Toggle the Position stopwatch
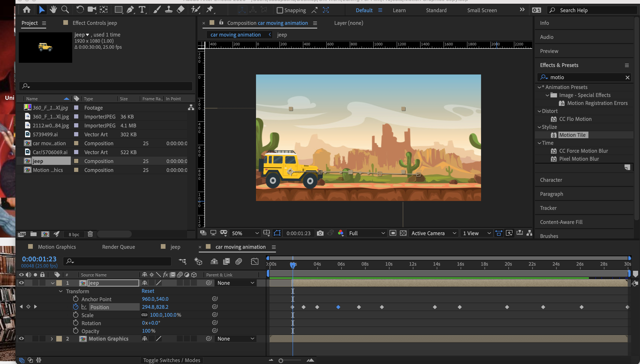 [x=75, y=307]
